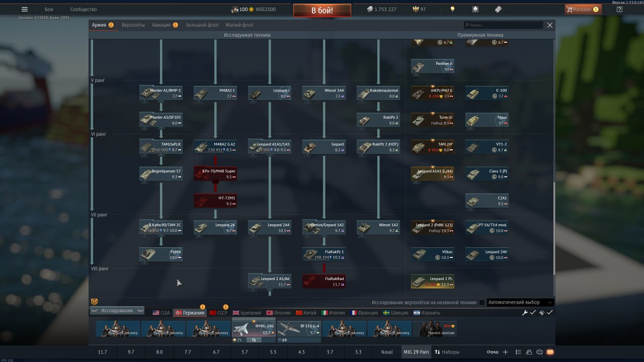Switch to the Большой флот tab
This screenshot has height=362, width=644.
pyautogui.click(x=202, y=25)
